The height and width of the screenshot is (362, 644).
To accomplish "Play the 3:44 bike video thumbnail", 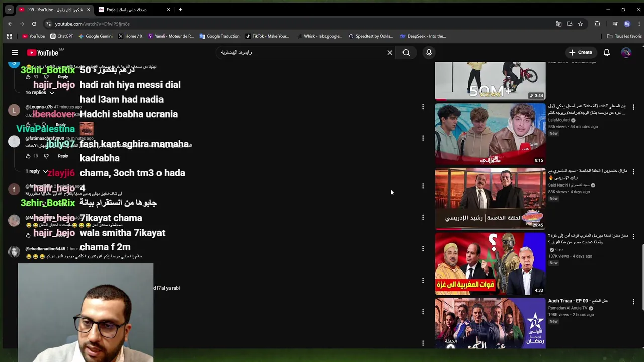I will [490, 81].
